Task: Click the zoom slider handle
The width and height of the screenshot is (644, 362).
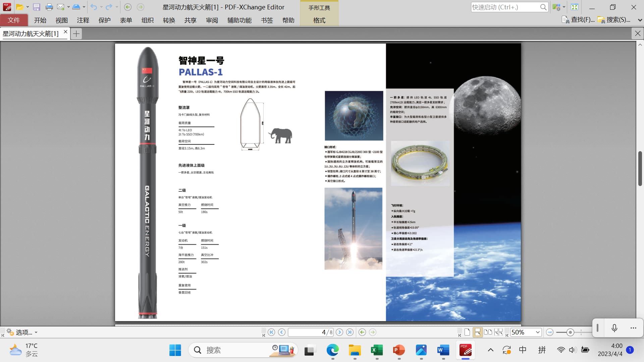Action: coord(570,332)
